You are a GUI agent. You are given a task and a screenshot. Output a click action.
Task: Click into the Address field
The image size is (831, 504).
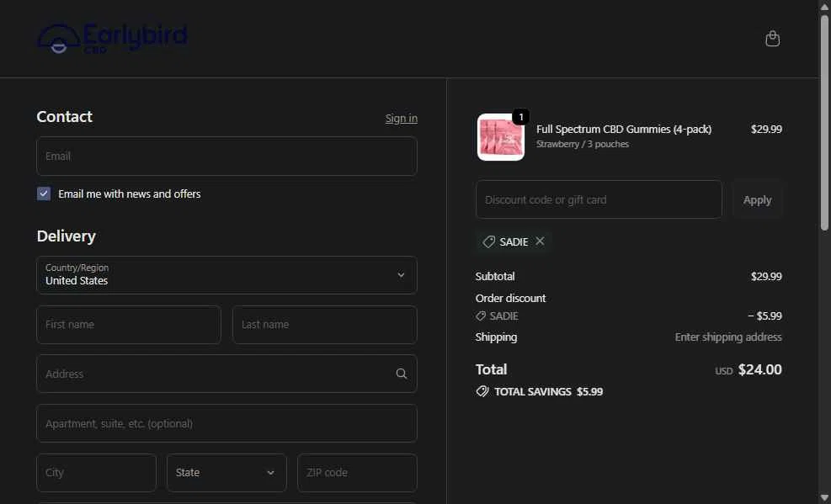[226, 374]
